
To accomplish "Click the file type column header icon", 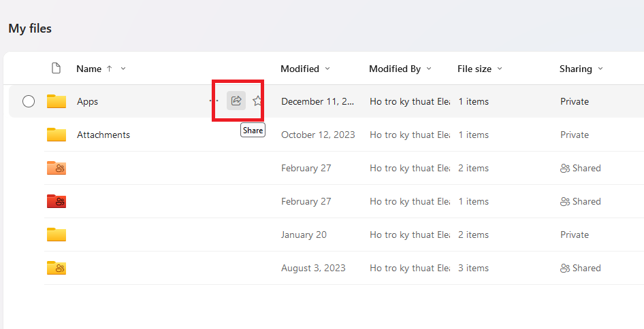I will [x=57, y=69].
